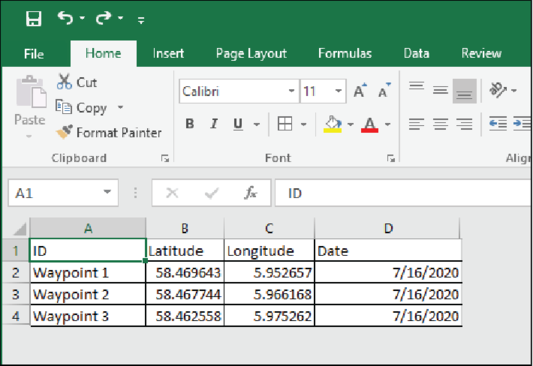Open the Calibri font name dropdown
This screenshot has width=533, height=366.
(x=291, y=91)
